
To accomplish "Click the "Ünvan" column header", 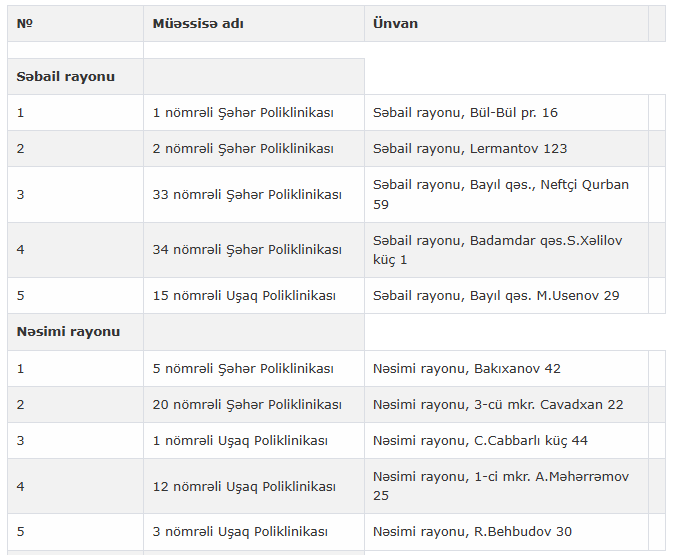I will pyautogui.click(x=395, y=23).
